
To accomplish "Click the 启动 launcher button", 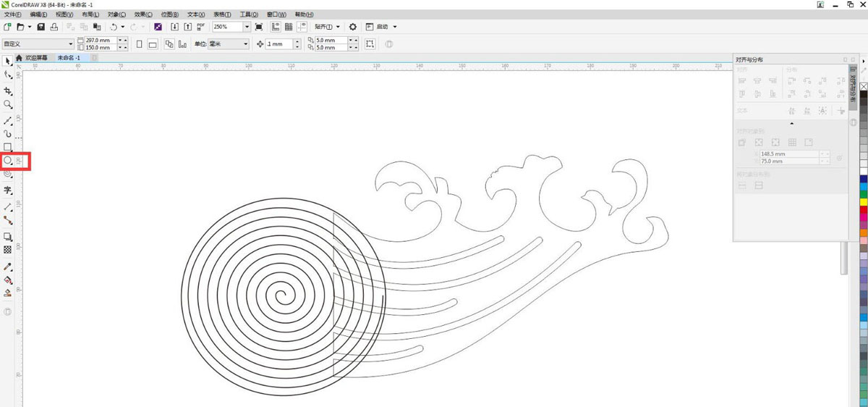I will coord(381,27).
